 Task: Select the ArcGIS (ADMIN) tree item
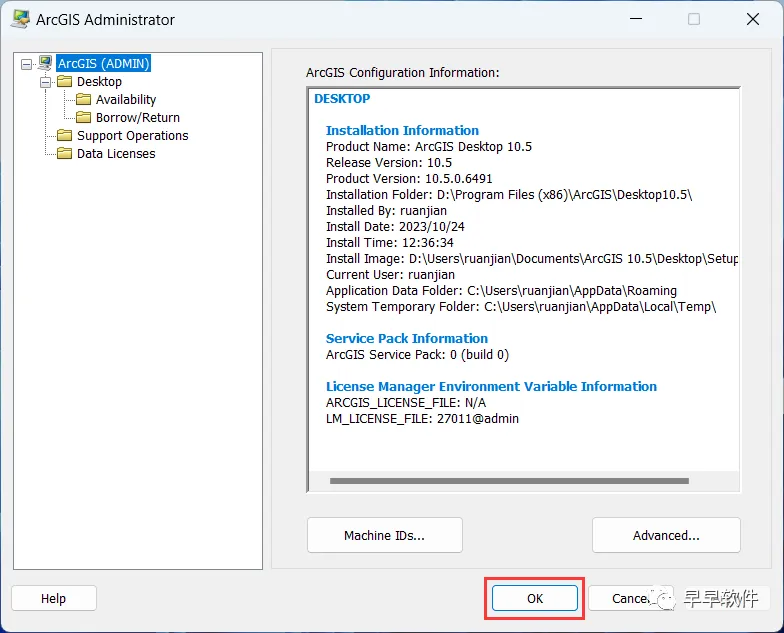[104, 64]
